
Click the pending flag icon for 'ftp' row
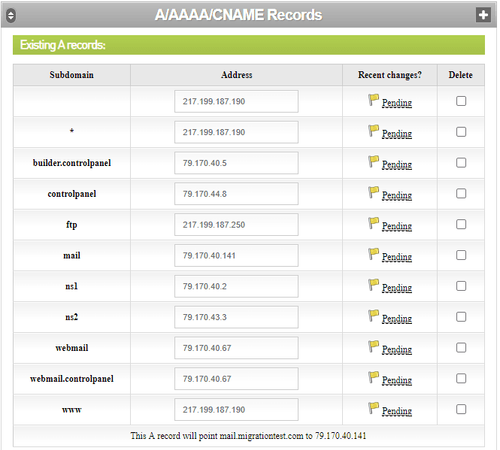373,223
